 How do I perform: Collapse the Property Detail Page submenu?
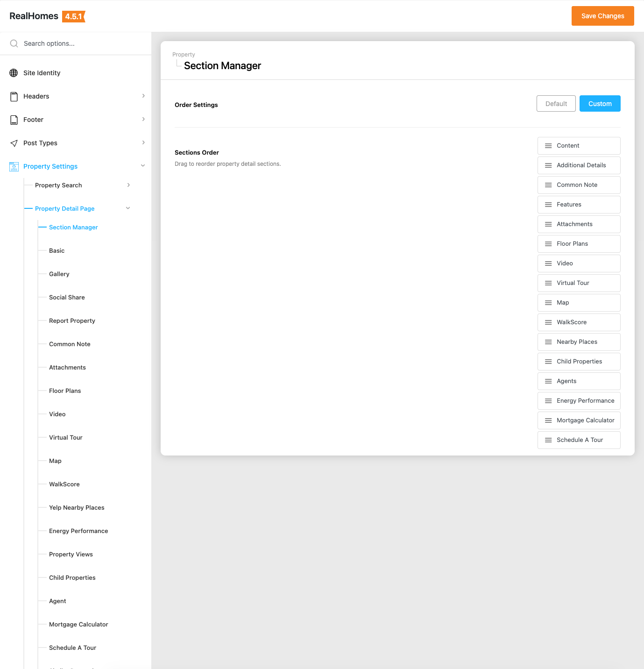[x=128, y=208]
